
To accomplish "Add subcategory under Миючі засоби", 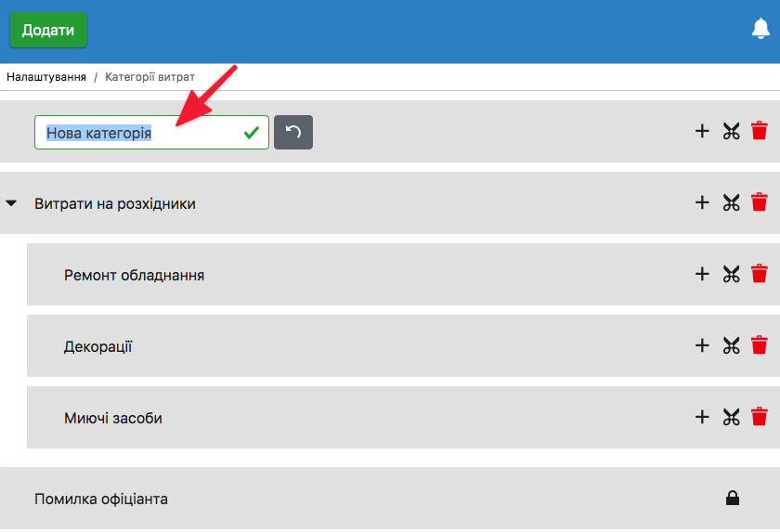I will (702, 417).
